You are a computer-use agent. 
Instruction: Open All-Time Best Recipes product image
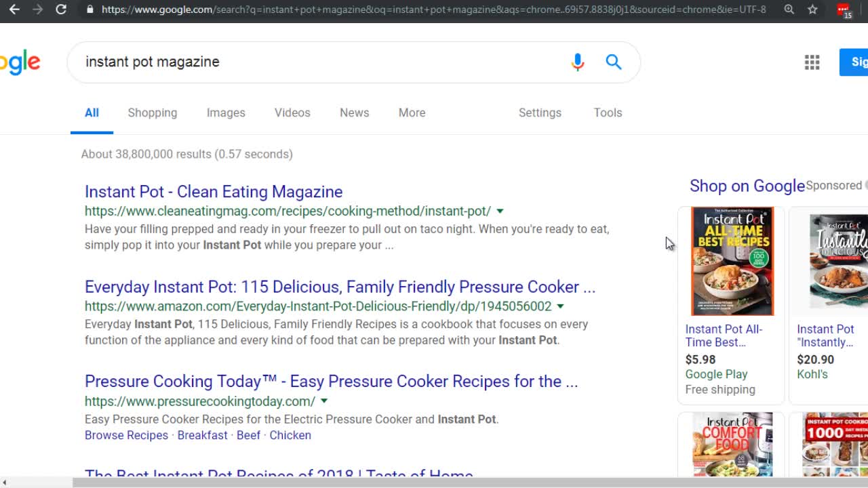click(x=732, y=261)
